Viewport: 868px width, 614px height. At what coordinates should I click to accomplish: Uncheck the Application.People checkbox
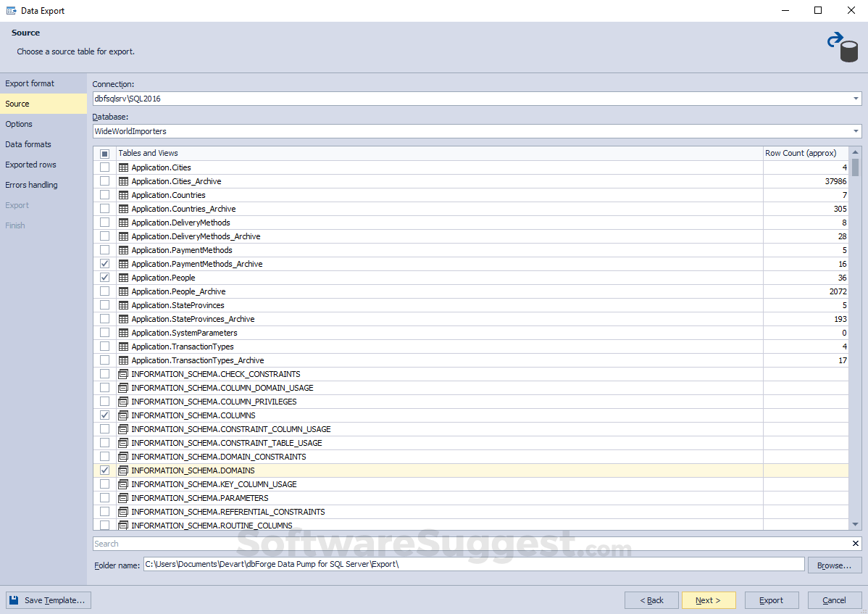[x=104, y=277]
